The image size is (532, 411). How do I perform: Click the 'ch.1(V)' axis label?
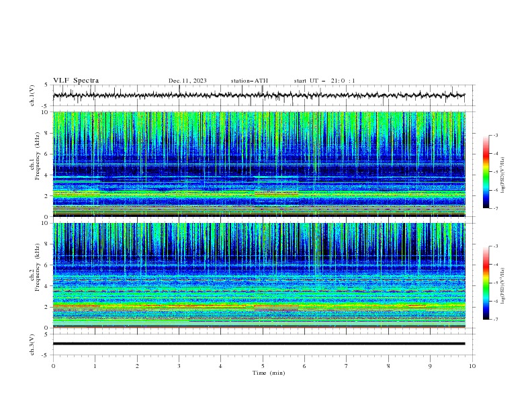[32, 95]
